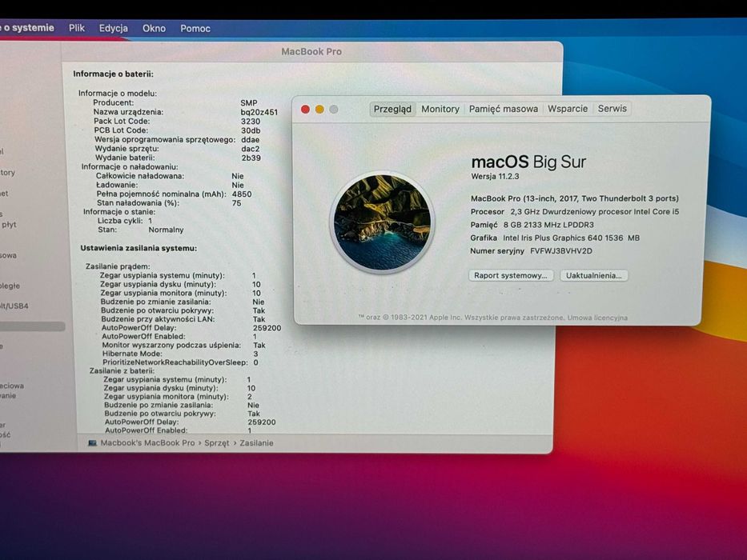Click Budzenie przy aktywności LAN row

(183, 319)
